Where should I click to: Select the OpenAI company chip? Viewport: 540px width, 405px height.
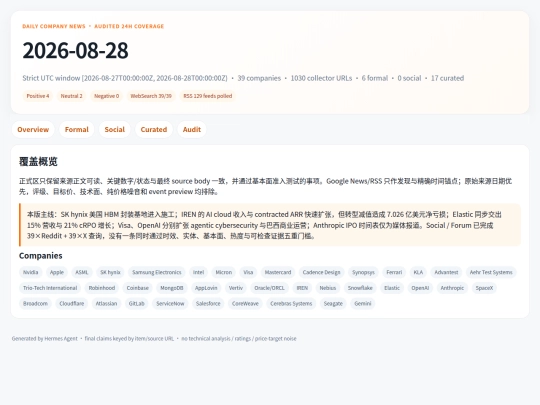pyautogui.click(x=420, y=288)
